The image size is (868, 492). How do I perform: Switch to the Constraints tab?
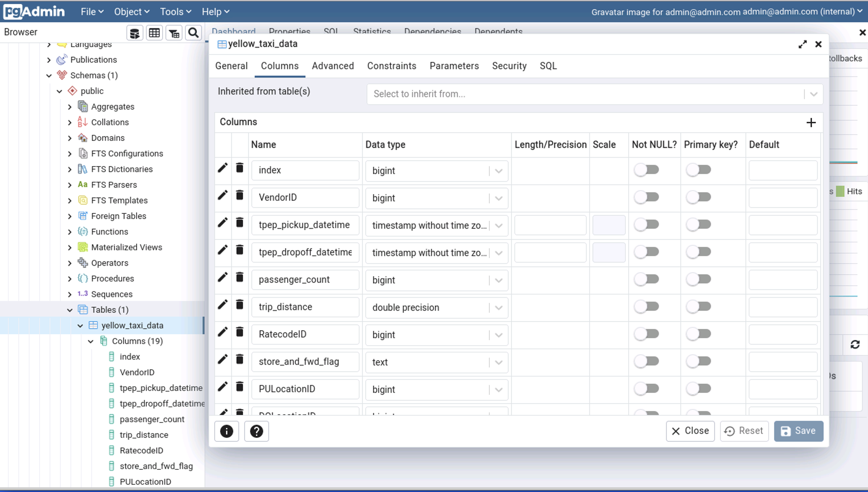pyautogui.click(x=392, y=66)
